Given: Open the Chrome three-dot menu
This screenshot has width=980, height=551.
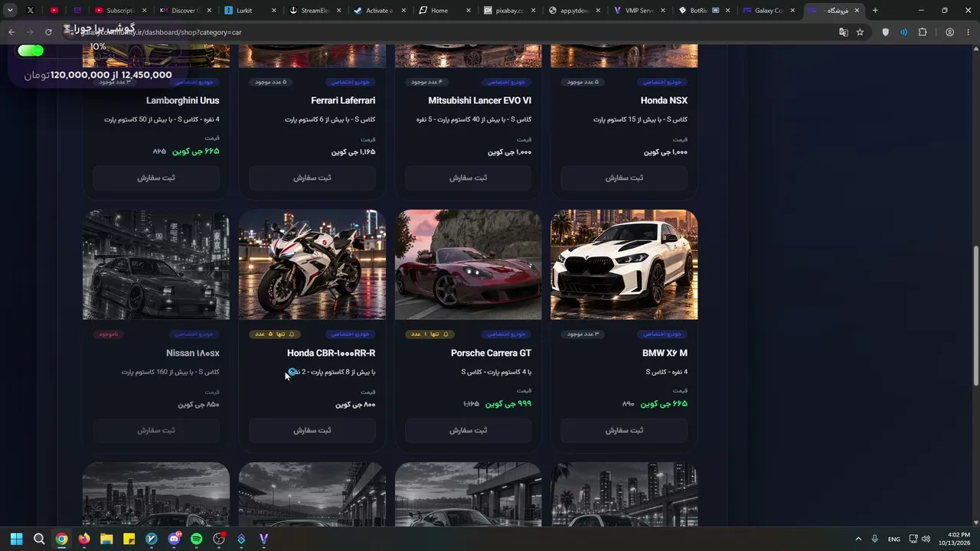Looking at the screenshot, I should point(968,32).
